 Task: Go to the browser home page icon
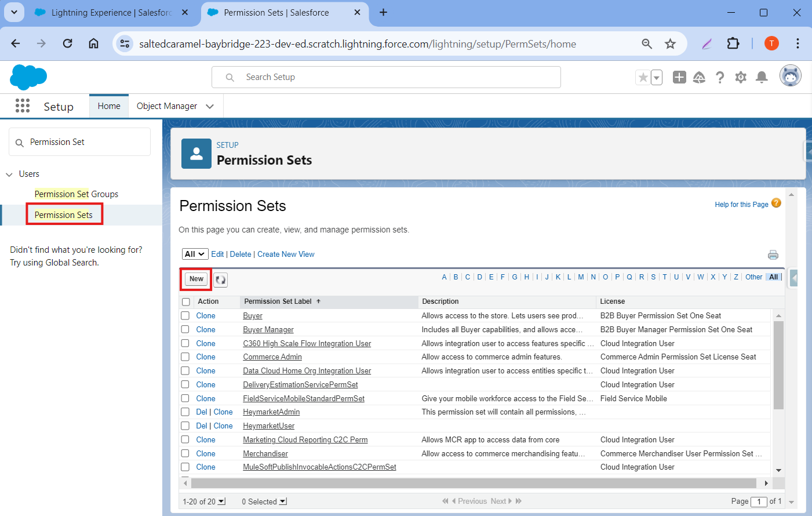93,43
